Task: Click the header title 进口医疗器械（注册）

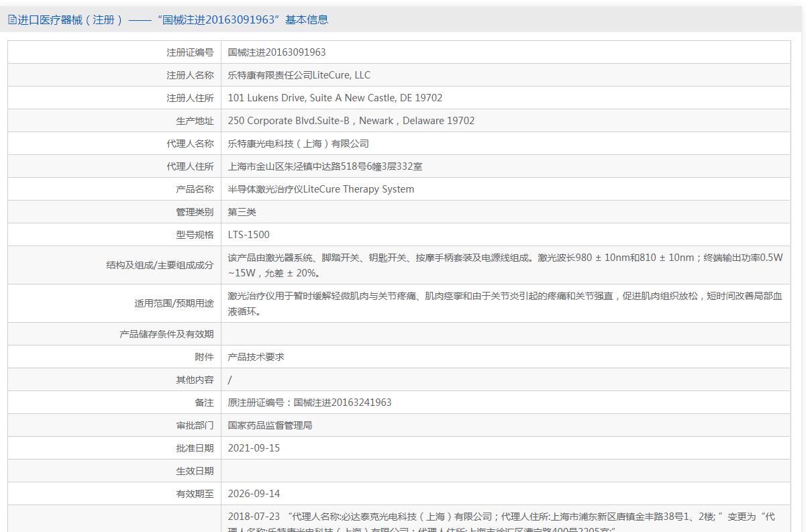Action: (70, 19)
